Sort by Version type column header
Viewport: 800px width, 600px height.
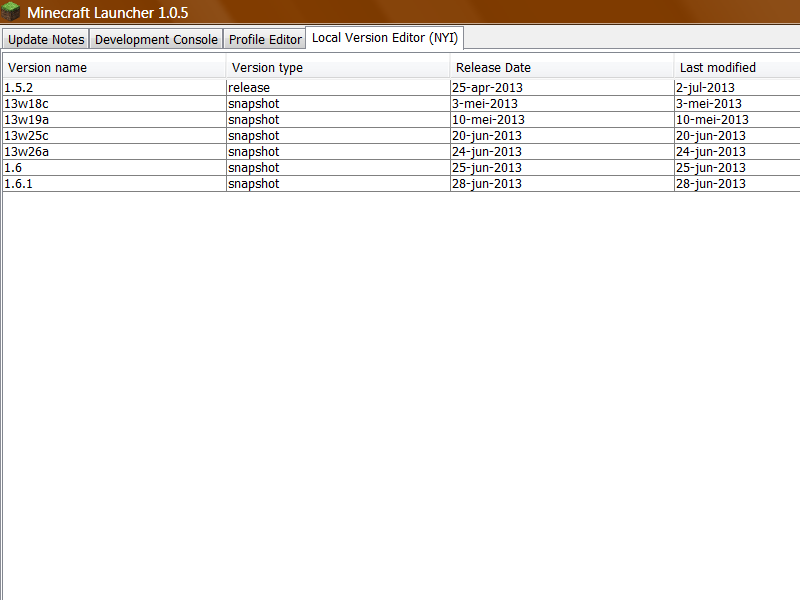(x=338, y=67)
